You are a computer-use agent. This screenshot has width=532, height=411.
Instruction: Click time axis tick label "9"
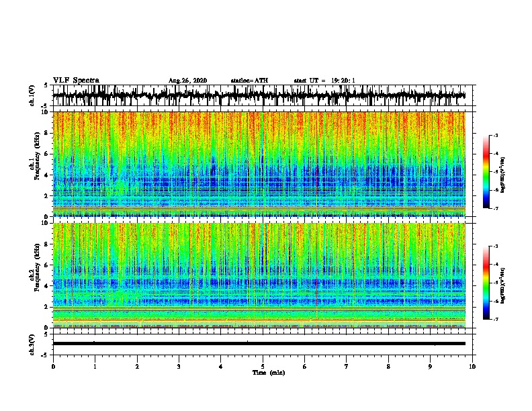(x=430, y=367)
